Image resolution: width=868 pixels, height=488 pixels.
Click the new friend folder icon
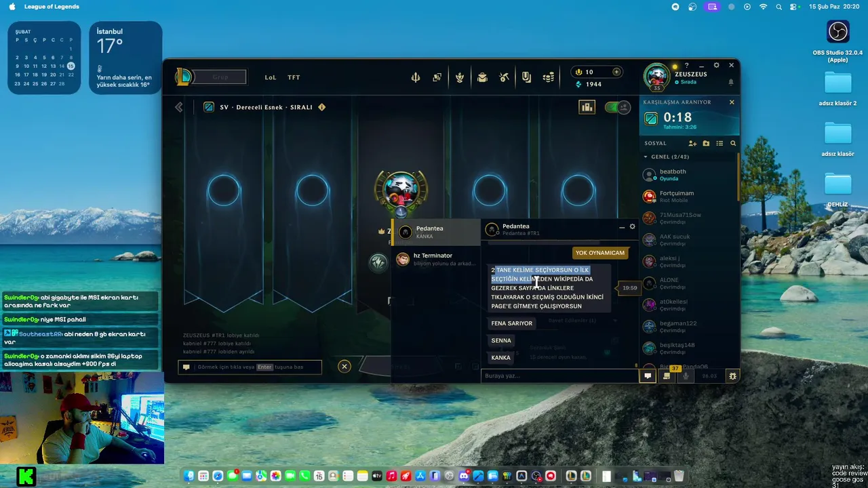click(x=706, y=144)
